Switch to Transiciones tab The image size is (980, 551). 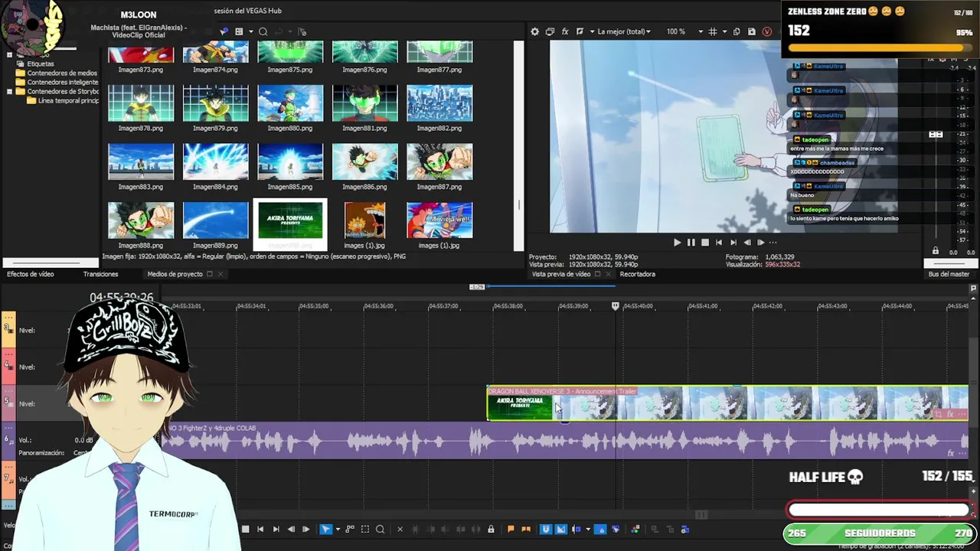click(x=100, y=274)
